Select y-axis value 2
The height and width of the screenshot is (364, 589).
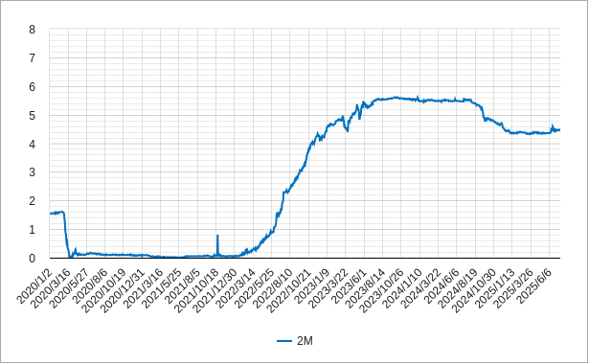(x=32, y=201)
